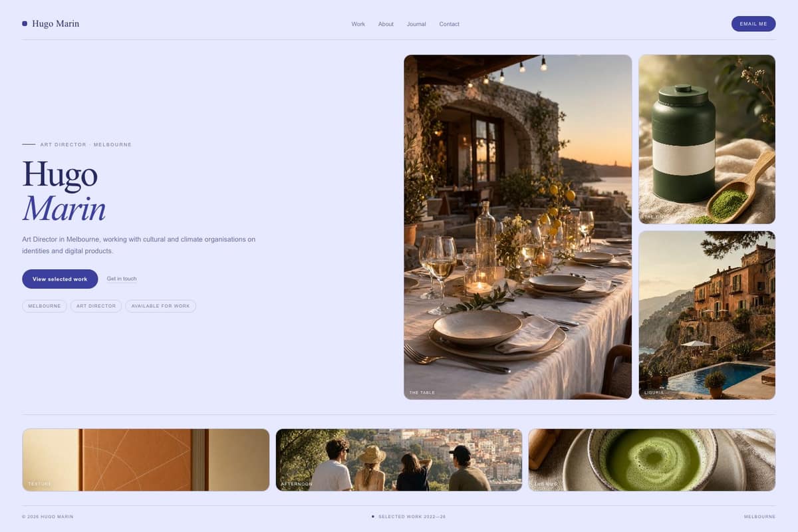Open the About navigation item
Screen dimensions: 798x532
point(386,24)
